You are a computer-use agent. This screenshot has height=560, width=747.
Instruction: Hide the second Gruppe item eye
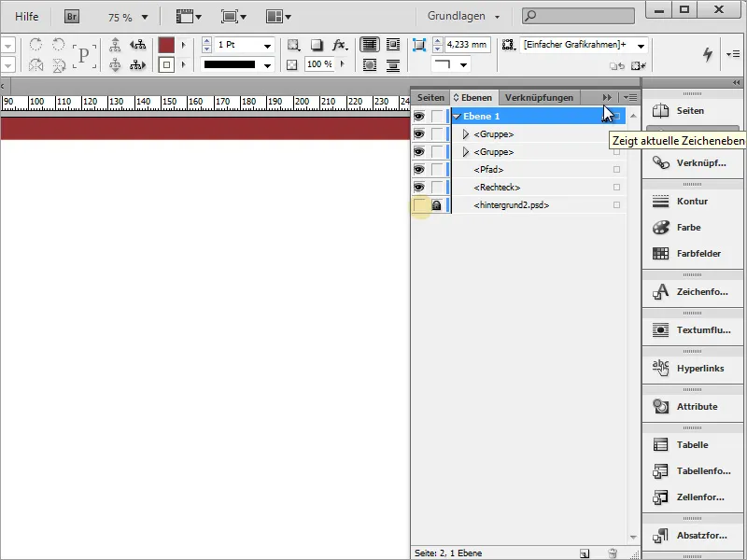coord(418,151)
